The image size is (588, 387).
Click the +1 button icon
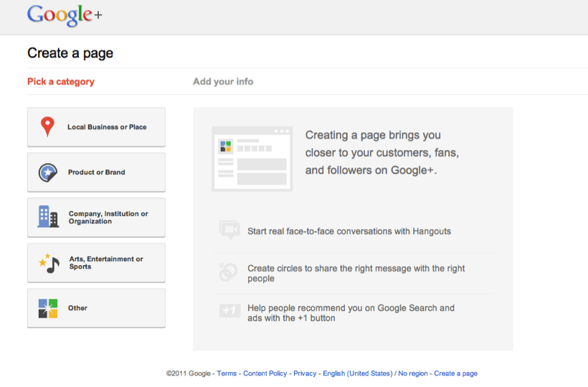coord(229,311)
